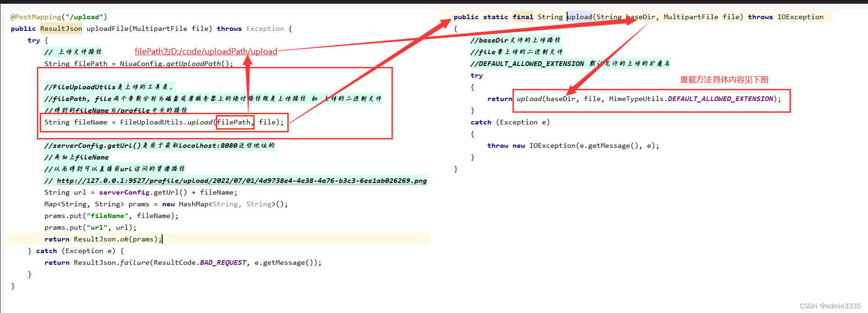Click the upload method name in right signature

point(580,17)
